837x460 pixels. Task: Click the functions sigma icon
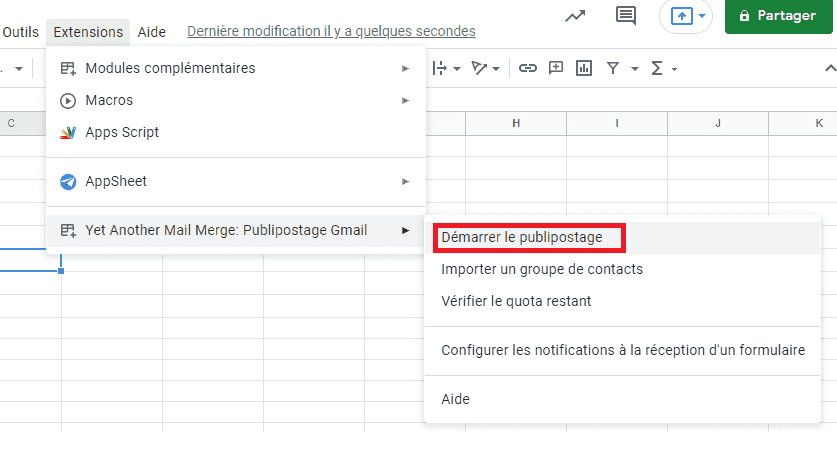pyautogui.click(x=657, y=68)
